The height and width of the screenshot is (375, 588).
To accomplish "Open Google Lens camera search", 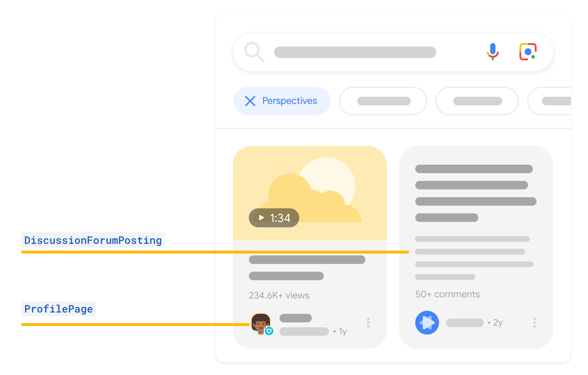I will tap(528, 52).
